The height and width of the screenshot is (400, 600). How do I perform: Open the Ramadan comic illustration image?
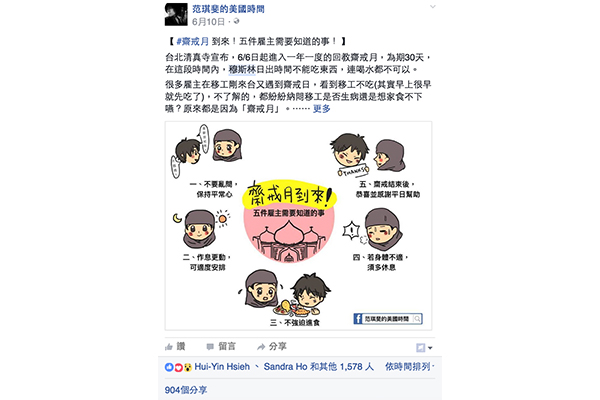pos(298,226)
